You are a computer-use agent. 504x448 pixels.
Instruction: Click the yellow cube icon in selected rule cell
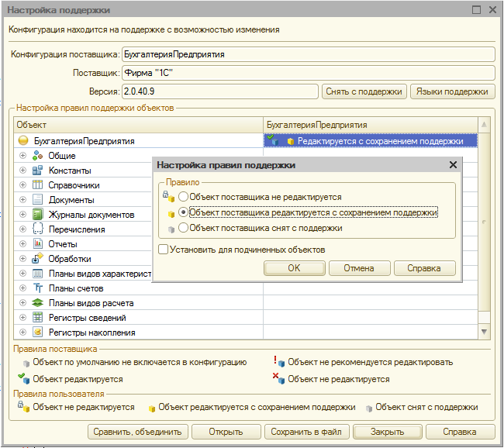pyautogui.click(x=291, y=142)
